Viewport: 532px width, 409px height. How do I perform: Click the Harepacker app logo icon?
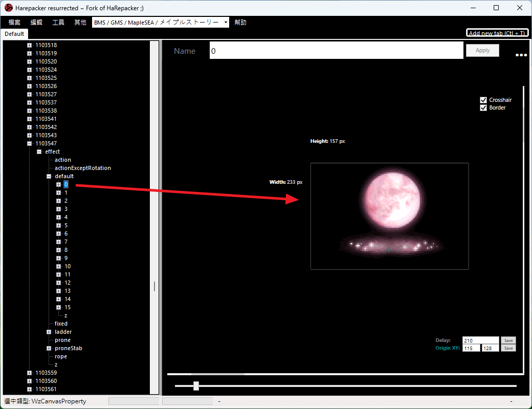[9, 8]
